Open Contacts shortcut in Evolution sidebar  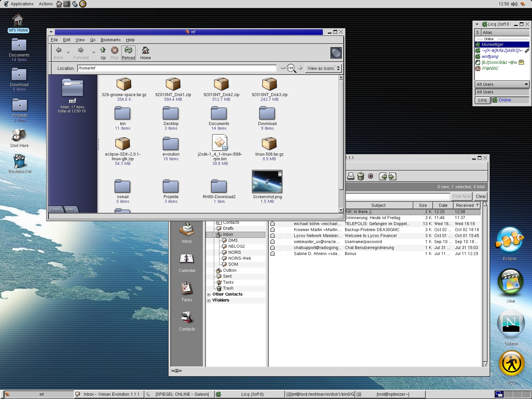coord(187,318)
